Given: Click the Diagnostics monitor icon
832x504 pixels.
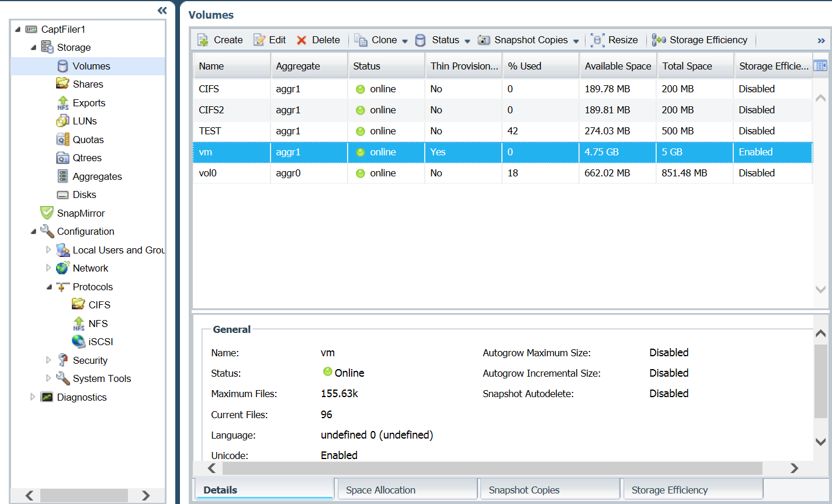Looking at the screenshot, I should pyautogui.click(x=47, y=397).
